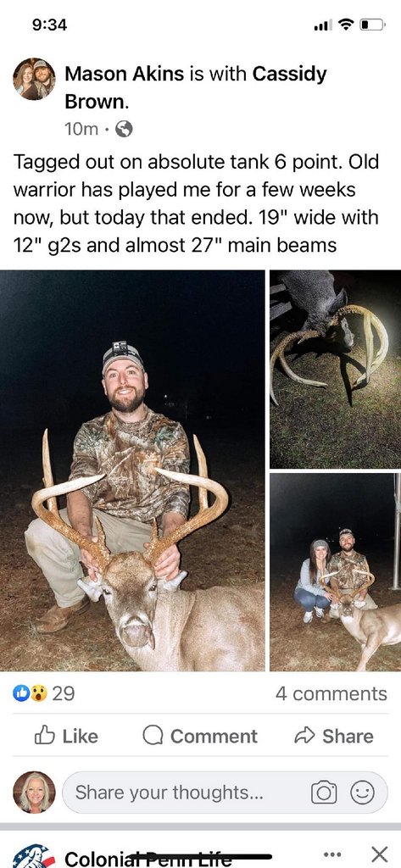Tap the Like thumbs-up button
The image size is (401, 868).
(x=66, y=736)
